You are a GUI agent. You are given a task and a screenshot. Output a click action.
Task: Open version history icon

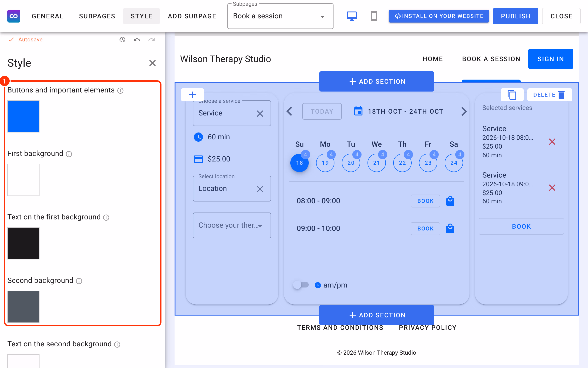122,39
